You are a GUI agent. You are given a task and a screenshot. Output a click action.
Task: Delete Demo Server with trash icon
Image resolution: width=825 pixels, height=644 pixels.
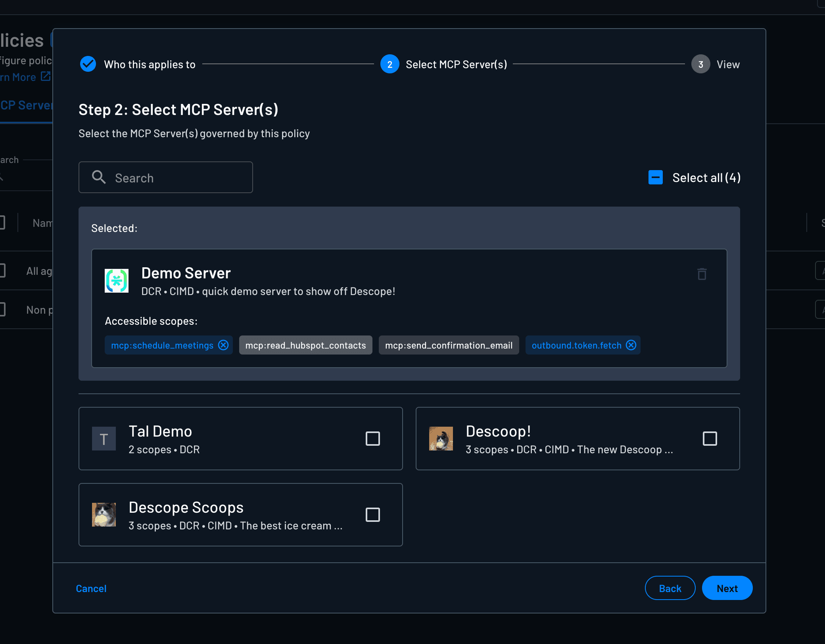click(x=702, y=274)
